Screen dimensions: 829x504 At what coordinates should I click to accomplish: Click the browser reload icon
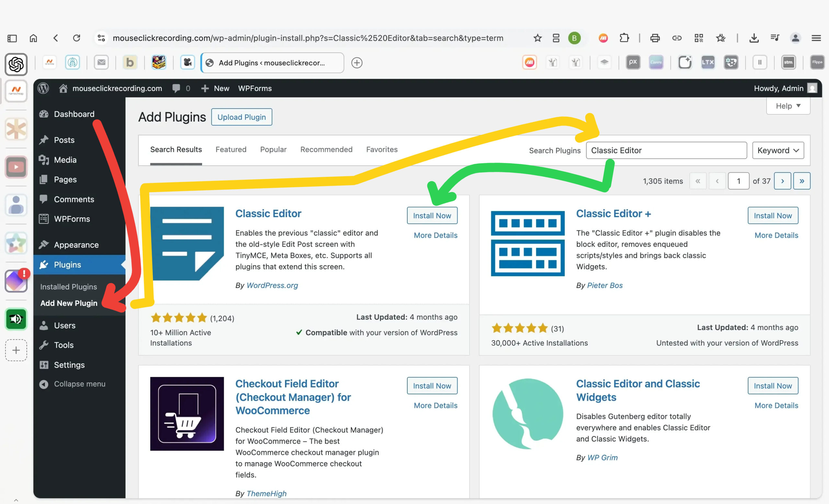pos(77,38)
